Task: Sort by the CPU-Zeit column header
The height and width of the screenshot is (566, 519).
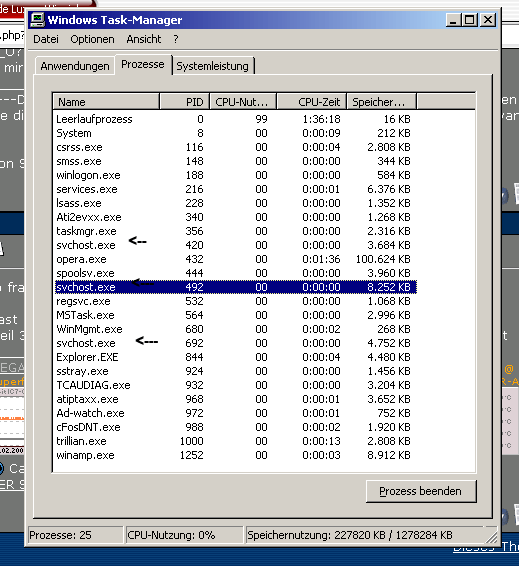Action: point(311,102)
